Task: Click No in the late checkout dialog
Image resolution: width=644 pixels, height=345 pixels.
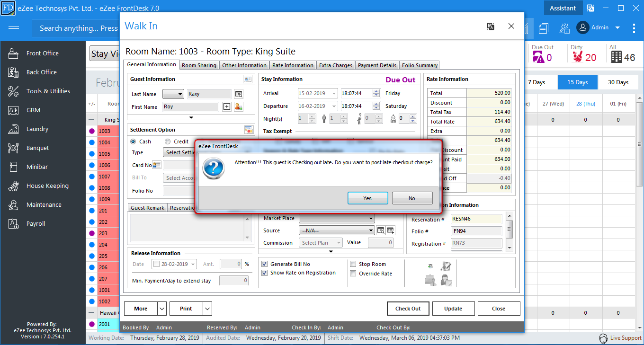Action: point(412,198)
